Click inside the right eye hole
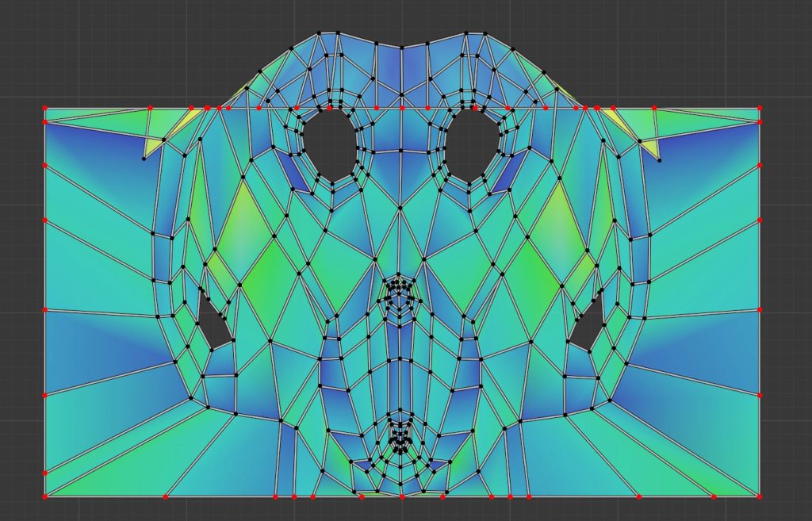 pyautogui.click(x=472, y=143)
